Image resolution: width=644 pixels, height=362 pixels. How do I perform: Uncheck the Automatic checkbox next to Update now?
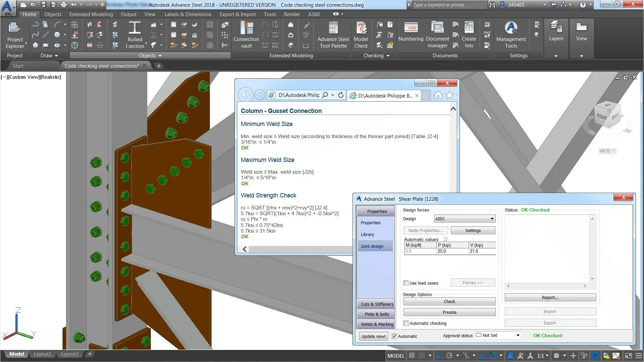point(394,336)
